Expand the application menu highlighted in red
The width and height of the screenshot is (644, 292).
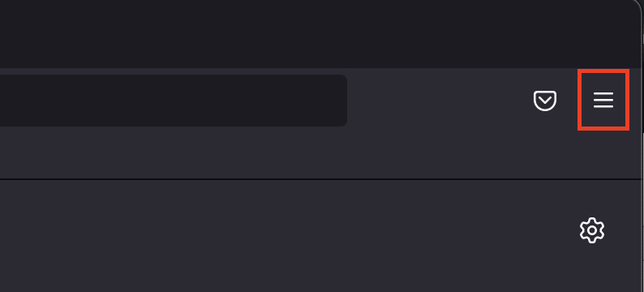[603, 100]
